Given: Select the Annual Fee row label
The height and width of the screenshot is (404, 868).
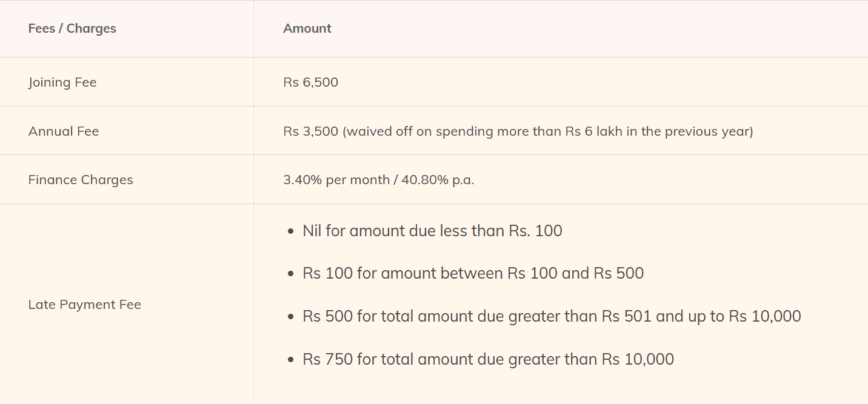Looking at the screenshot, I should (x=64, y=131).
